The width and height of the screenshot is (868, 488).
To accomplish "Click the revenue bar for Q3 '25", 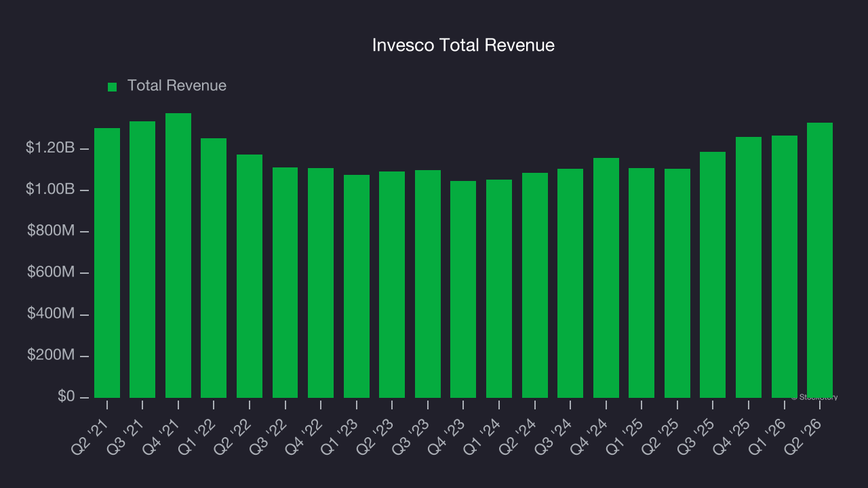I will coord(713,275).
